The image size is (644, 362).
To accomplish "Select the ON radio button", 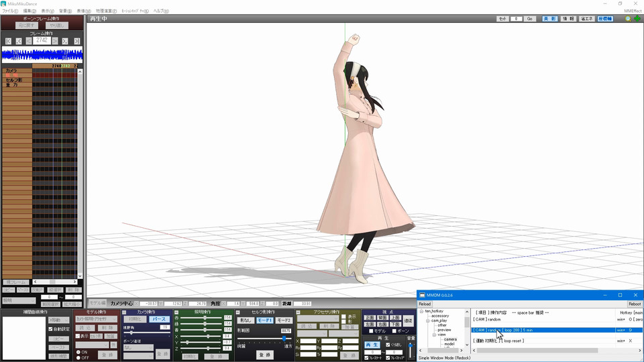I will pos(78,352).
